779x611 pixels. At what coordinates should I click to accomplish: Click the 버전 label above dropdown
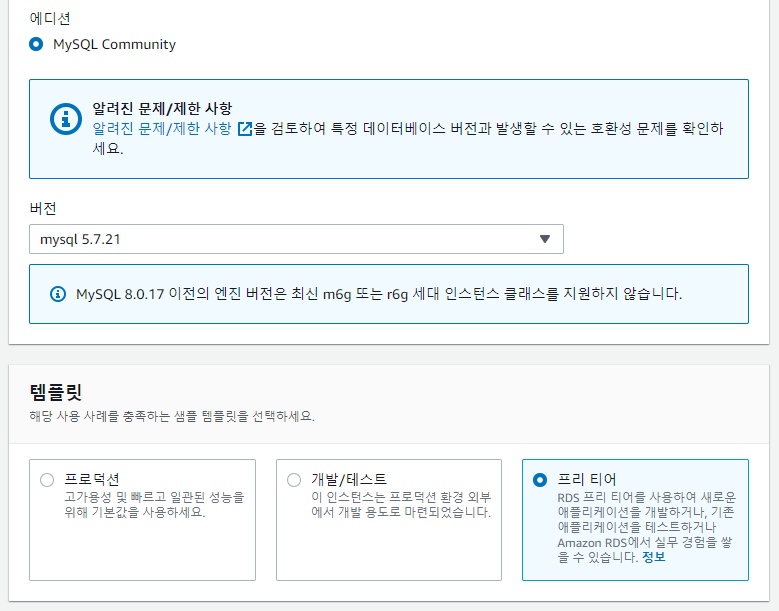(x=43, y=208)
